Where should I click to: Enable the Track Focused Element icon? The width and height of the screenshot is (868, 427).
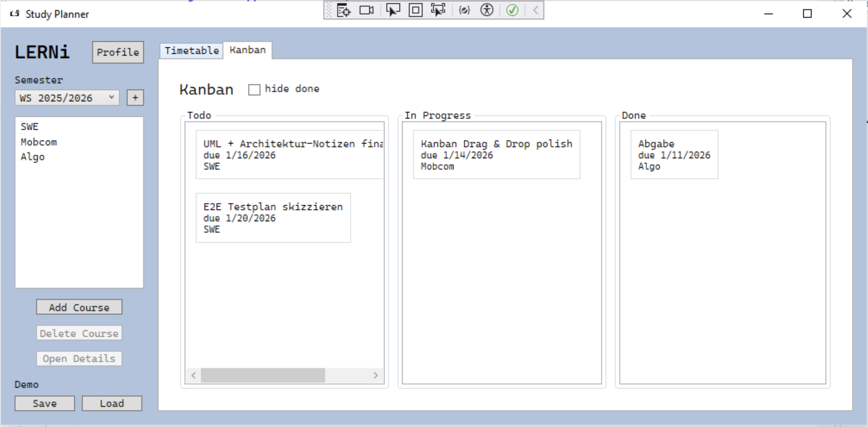click(x=438, y=10)
